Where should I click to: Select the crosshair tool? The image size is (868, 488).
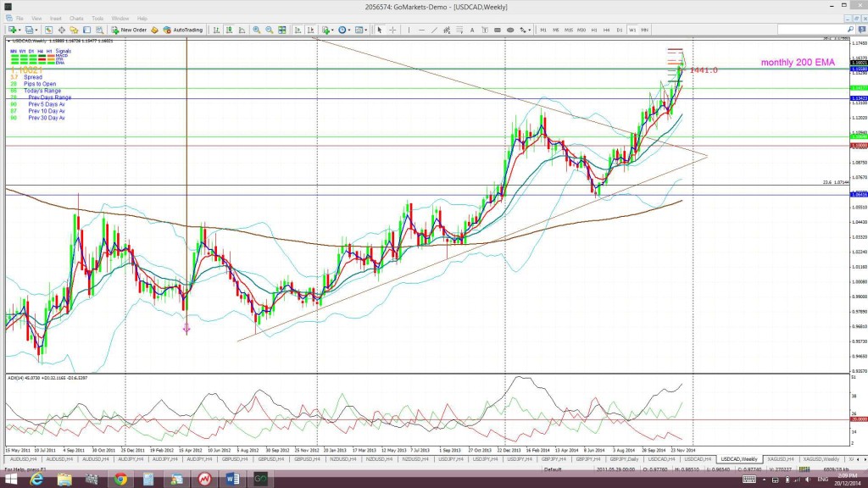(392, 30)
